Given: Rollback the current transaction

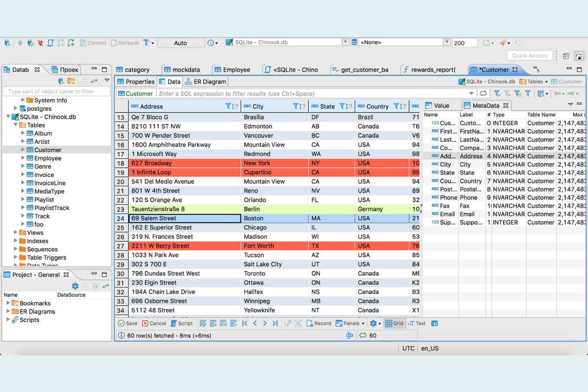Looking at the screenshot, I should point(125,42).
